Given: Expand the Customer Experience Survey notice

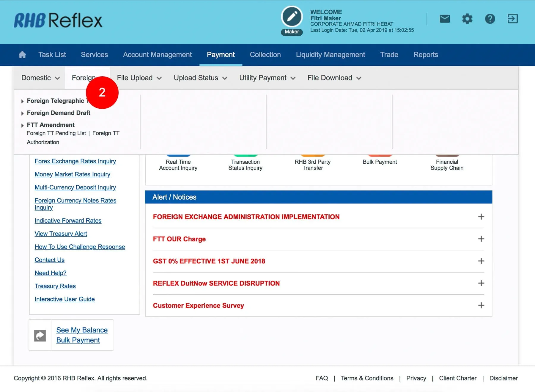Looking at the screenshot, I should coord(481,305).
